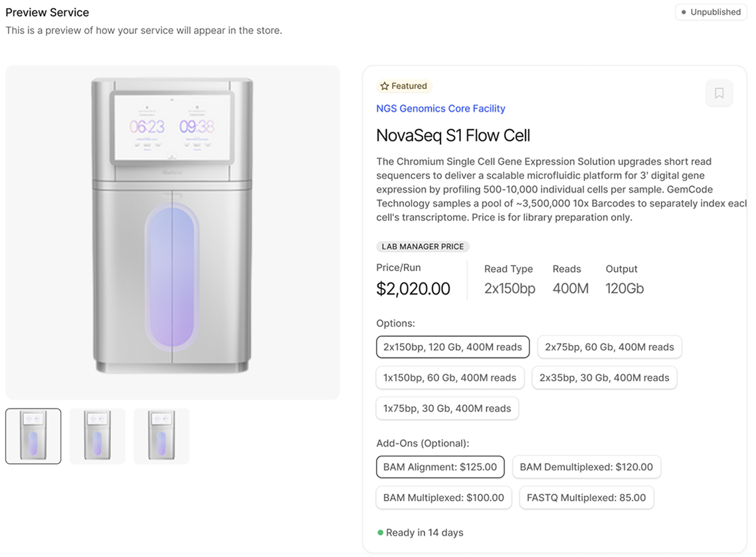Toggle the BAM Multiplexed $100.00 add-on
756x557 pixels.
coord(444,498)
